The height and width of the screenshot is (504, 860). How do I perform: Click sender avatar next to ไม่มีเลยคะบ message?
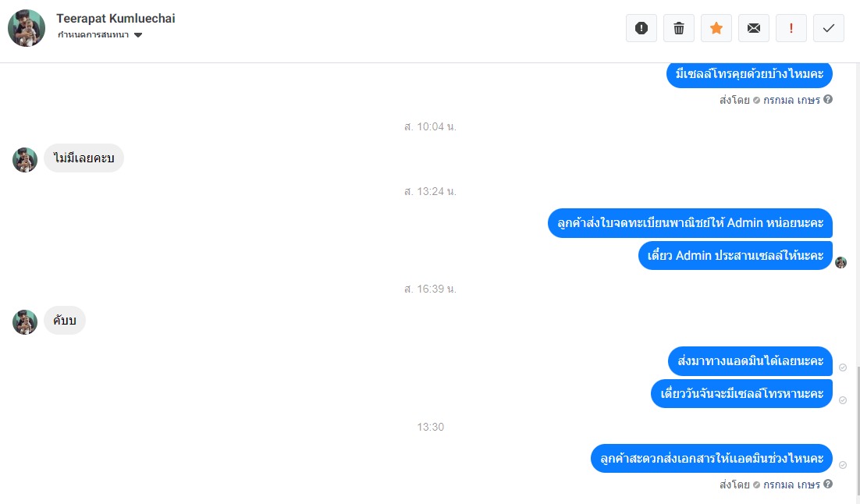point(25,160)
